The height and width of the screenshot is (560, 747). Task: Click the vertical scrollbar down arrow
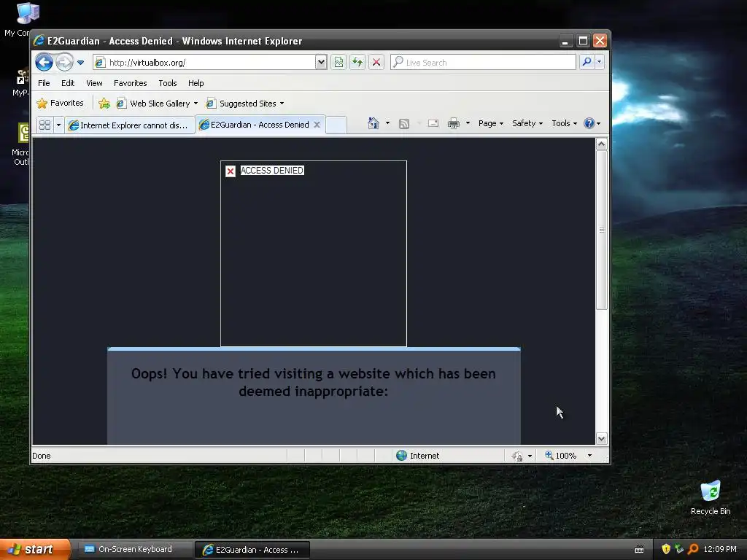coord(602,438)
